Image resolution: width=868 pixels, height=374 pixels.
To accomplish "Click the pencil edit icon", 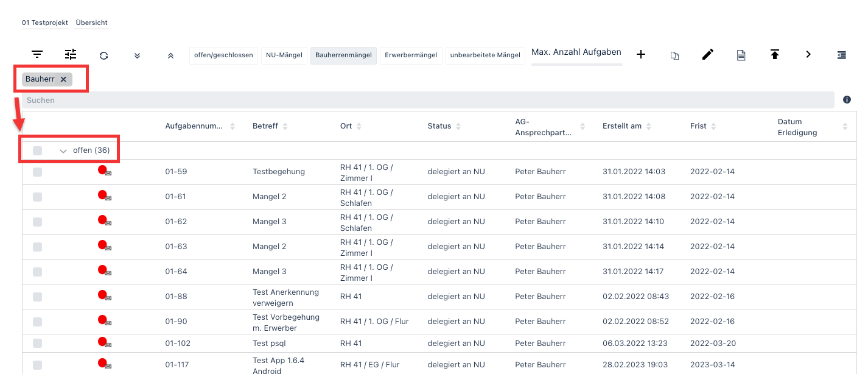I will pyautogui.click(x=707, y=55).
